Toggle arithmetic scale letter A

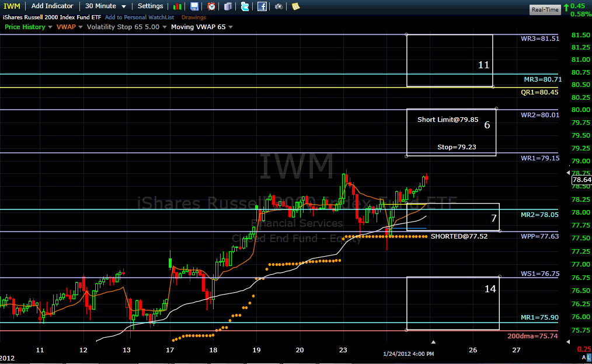pos(584,357)
